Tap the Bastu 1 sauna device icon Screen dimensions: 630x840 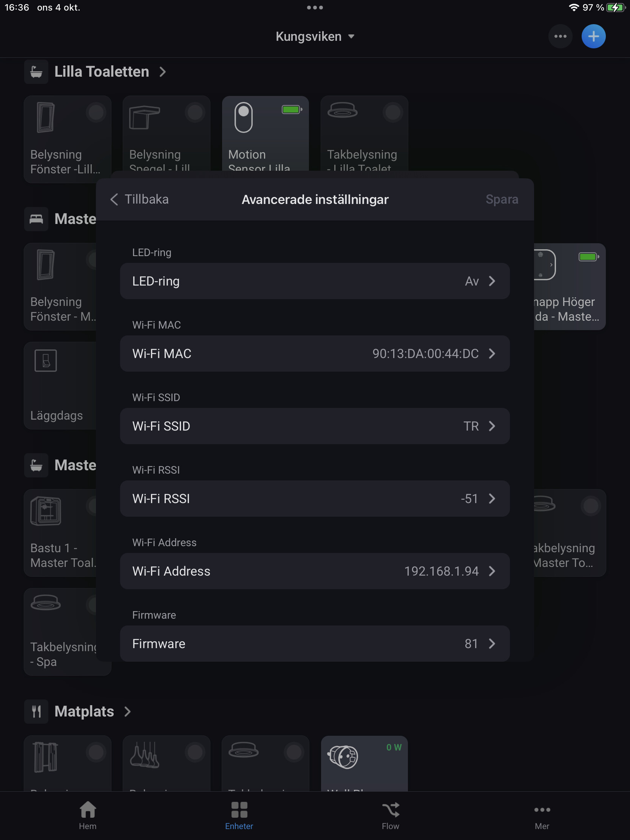point(46,511)
